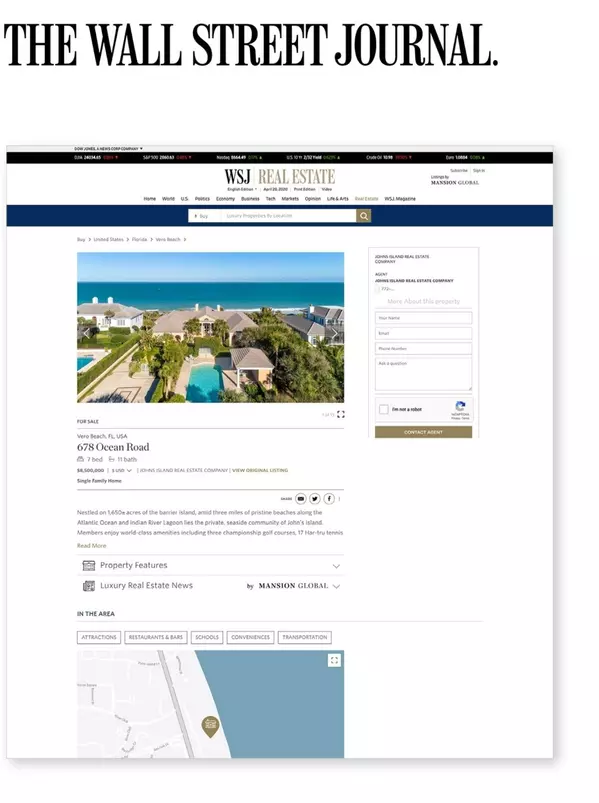This screenshot has height=803, width=599.
Task: Open the Real Estate nav item
Action: 367,199
